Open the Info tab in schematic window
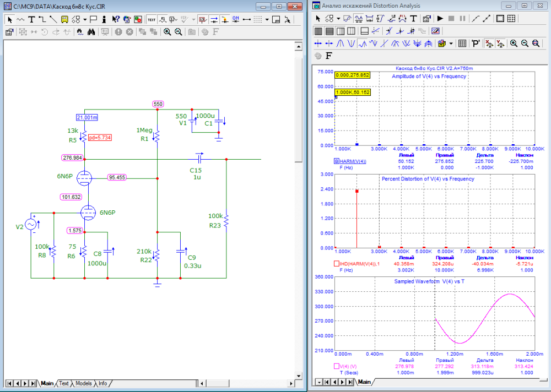Image resolution: width=551 pixels, height=392 pixels. pos(102,383)
